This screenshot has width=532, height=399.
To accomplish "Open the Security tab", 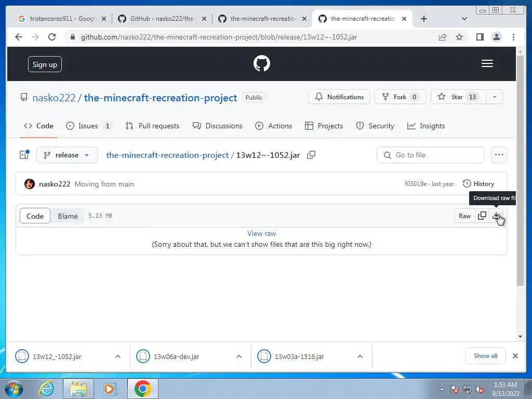I will [x=375, y=126].
